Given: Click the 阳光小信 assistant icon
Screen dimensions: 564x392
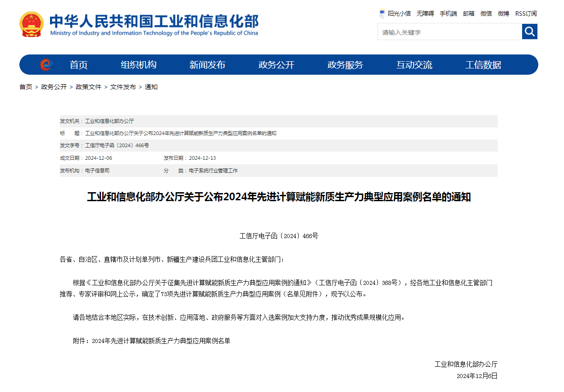Looking at the screenshot, I should tap(382, 14).
